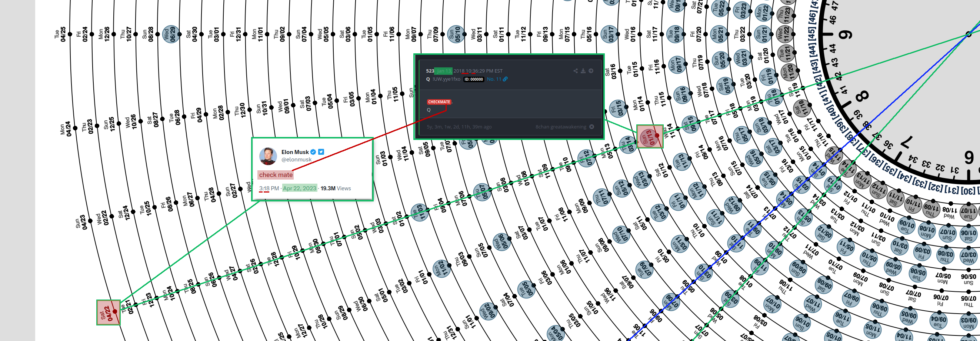Click the large 7 on the clock dial
The height and width of the screenshot is (341, 980).
(x=907, y=142)
